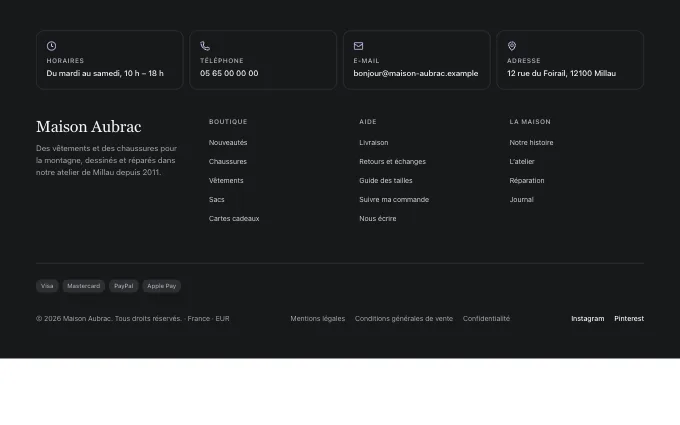Open Retours et échanges
The height and width of the screenshot is (425, 680).
392,161
